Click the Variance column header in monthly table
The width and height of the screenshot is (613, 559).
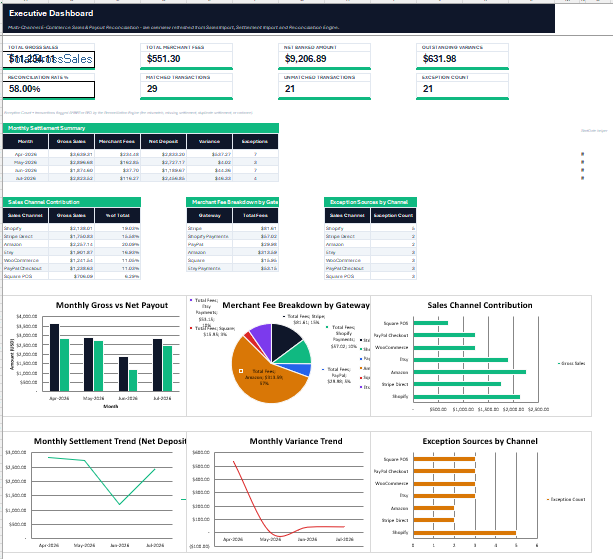[209, 142]
